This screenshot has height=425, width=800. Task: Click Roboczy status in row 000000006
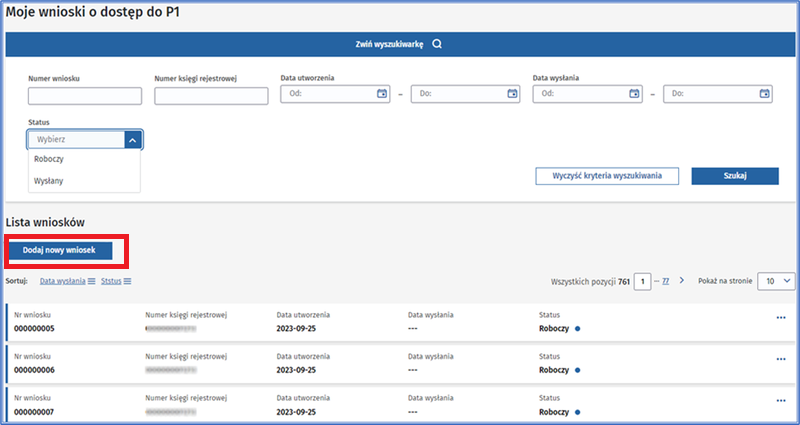[x=554, y=370]
